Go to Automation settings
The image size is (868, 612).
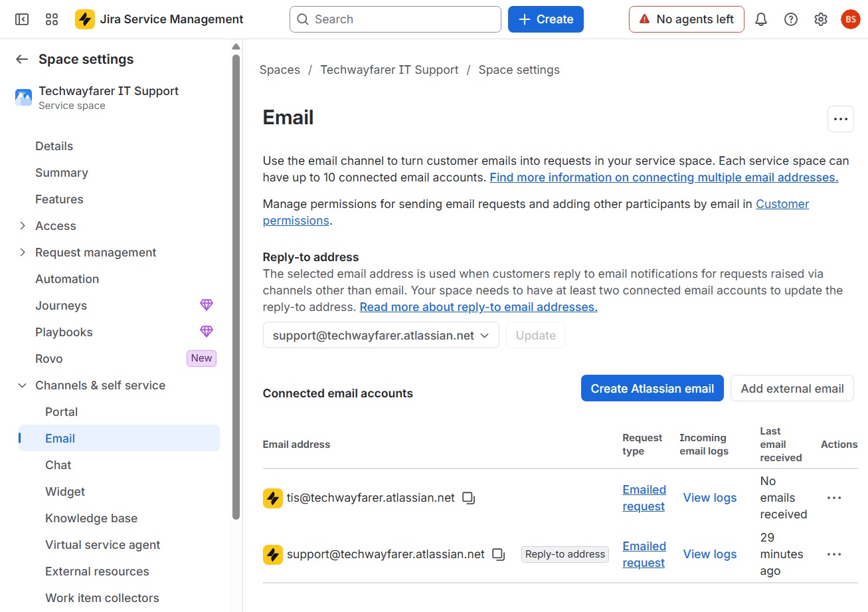67,279
